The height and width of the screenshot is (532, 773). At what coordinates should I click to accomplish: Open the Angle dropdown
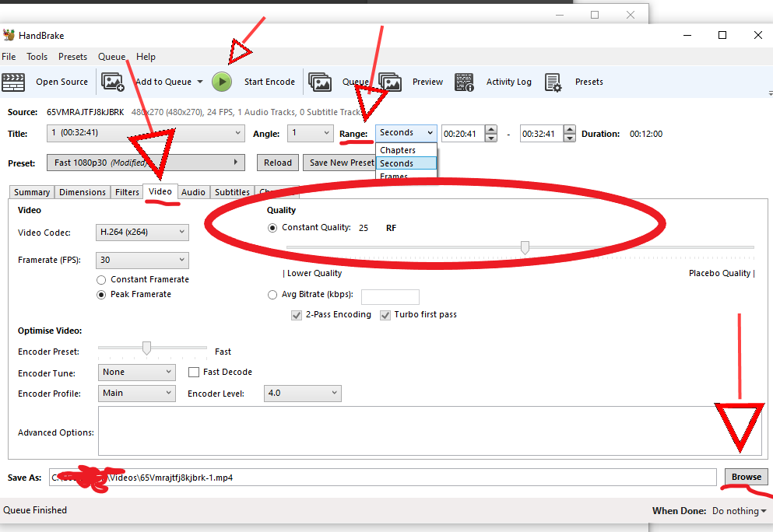coord(310,133)
